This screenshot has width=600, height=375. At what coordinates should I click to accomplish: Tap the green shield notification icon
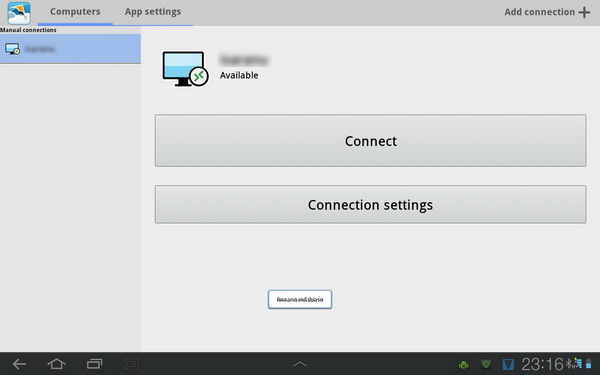(x=486, y=364)
